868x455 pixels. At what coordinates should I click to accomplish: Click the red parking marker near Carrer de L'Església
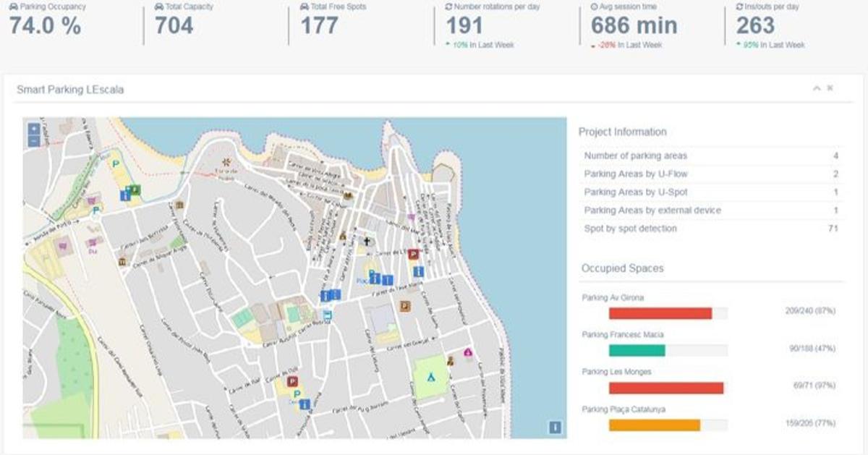[x=414, y=254]
